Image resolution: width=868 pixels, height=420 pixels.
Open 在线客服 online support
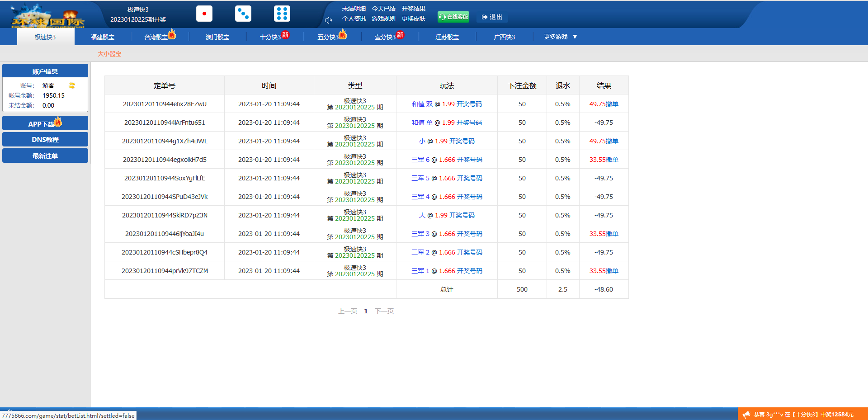[453, 17]
